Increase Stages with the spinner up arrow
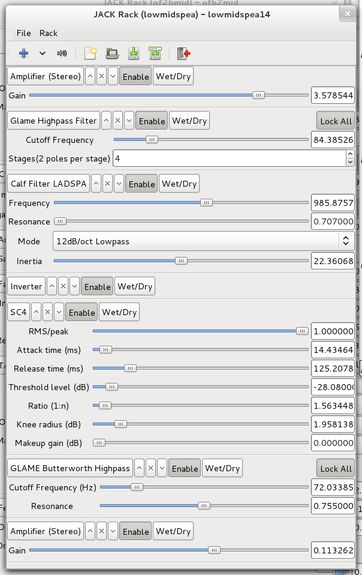The width and height of the screenshot is (362, 575). click(350, 154)
